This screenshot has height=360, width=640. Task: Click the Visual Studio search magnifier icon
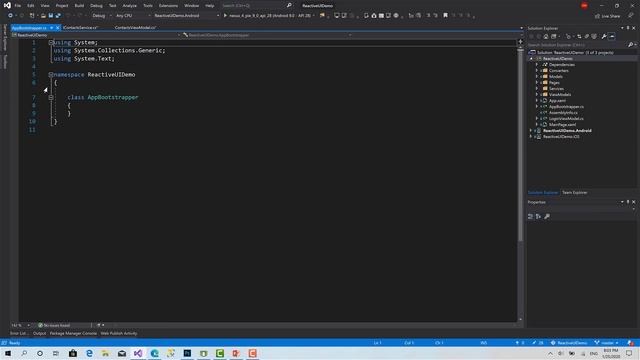[289, 5]
